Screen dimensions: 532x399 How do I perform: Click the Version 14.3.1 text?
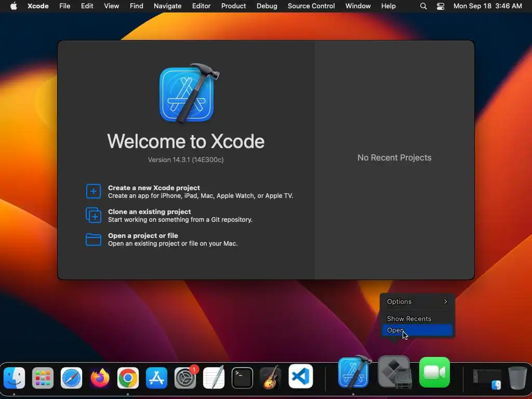point(185,159)
